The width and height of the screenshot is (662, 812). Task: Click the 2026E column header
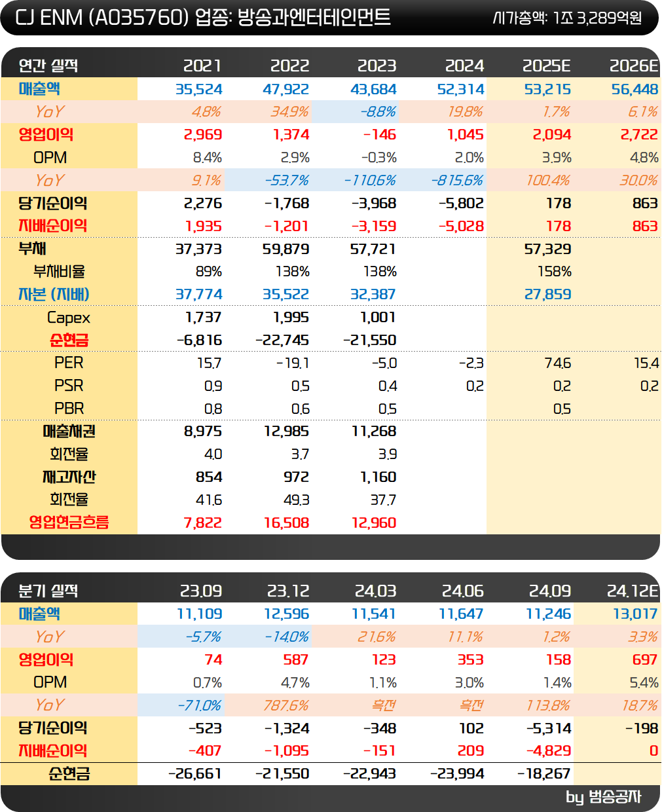634,65
